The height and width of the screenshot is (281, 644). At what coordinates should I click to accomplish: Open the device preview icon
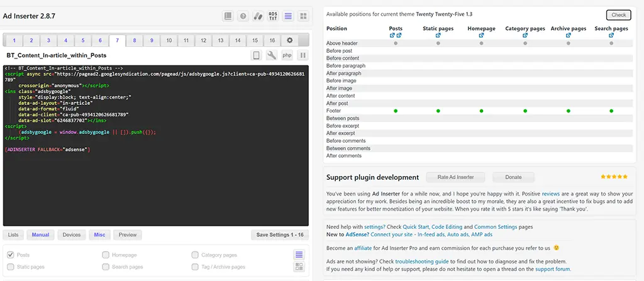pos(257,56)
